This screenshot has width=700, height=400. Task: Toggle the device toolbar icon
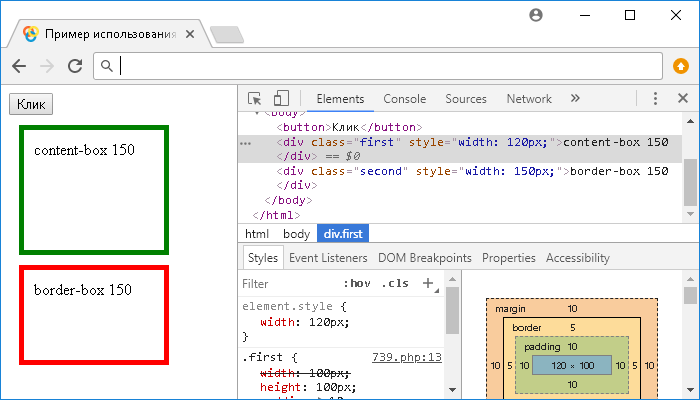tap(281, 99)
